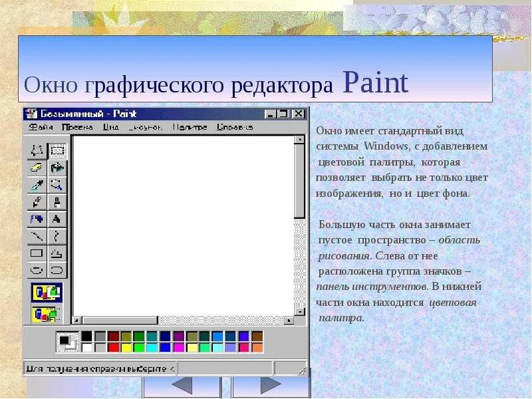Select the Free-Form Select tool
This screenshot has height=399, width=532.
(x=37, y=151)
